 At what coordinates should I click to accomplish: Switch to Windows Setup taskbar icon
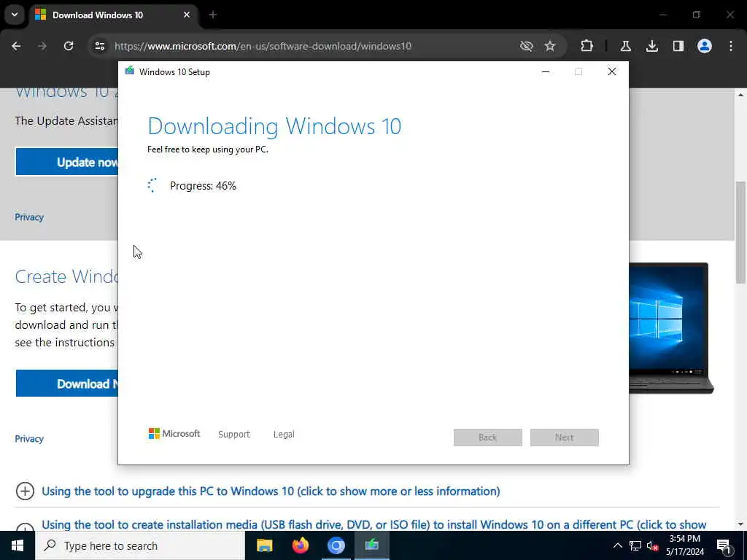click(372, 545)
